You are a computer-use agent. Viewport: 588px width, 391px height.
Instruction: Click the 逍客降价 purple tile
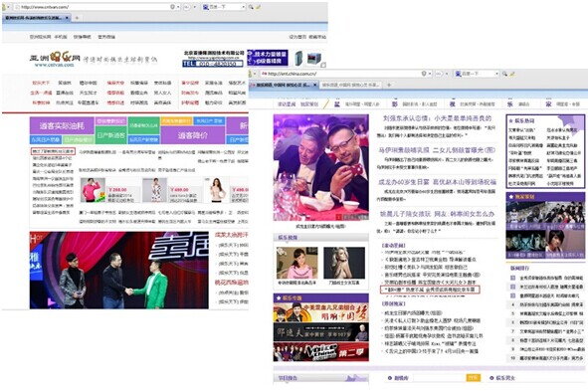click(192, 135)
